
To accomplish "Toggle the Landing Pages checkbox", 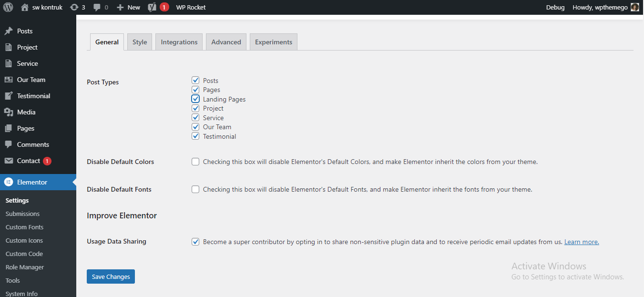I will coord(195,99).
